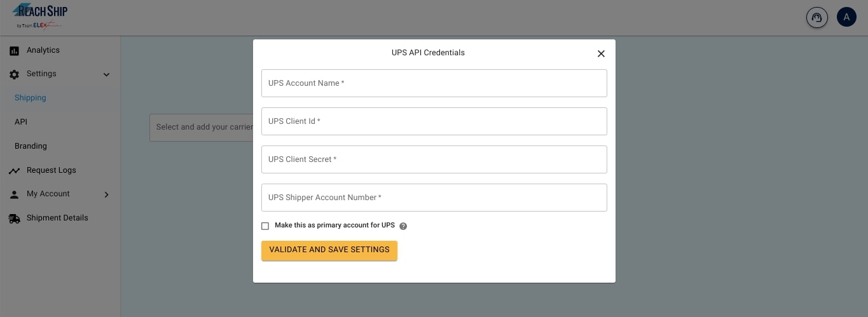This screenshot has width=868, height=317.
Task: Focus the UPS Client Secret field
Action: [x=434, y=159]
